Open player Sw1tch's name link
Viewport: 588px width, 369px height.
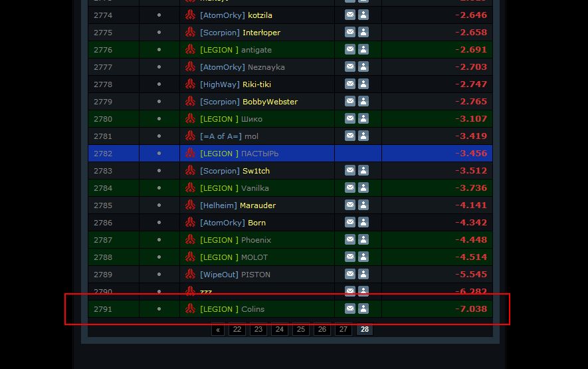tap(256, 171)
